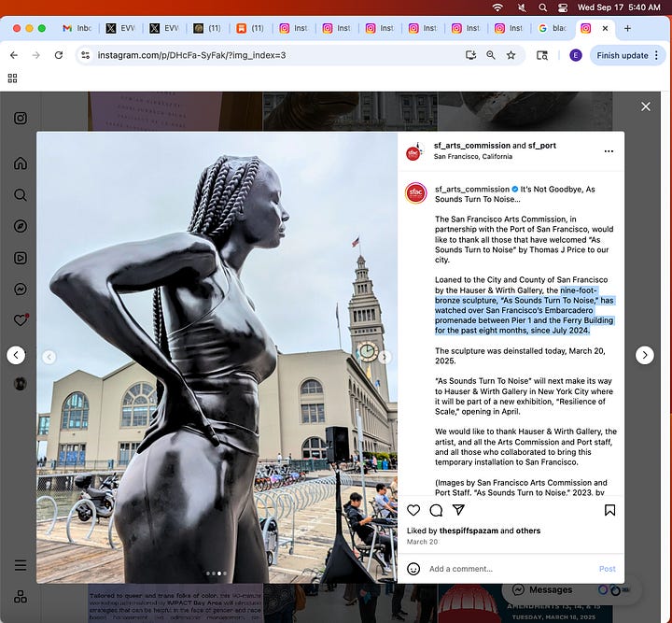Click the Post comment button

tap(607, 569)
